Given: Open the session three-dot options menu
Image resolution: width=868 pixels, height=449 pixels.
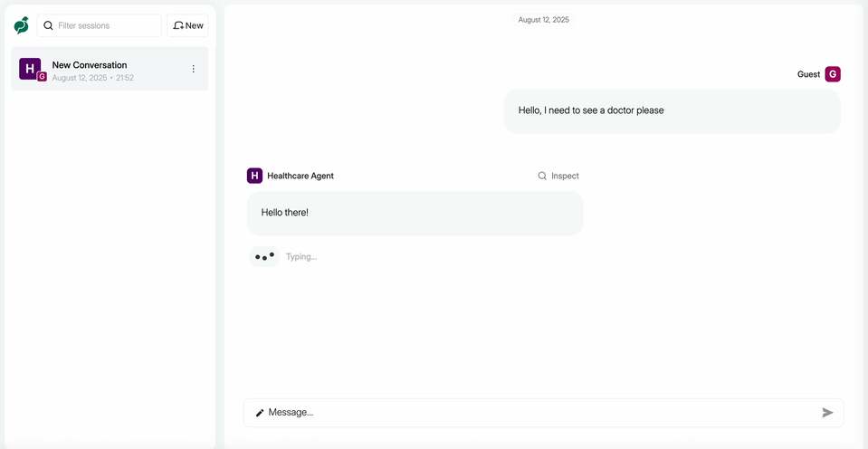Looking at the screenshot, I should (193, 69).
